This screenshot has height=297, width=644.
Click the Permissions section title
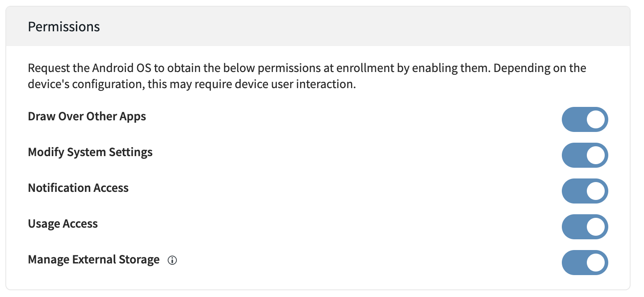tap(64, 27)
